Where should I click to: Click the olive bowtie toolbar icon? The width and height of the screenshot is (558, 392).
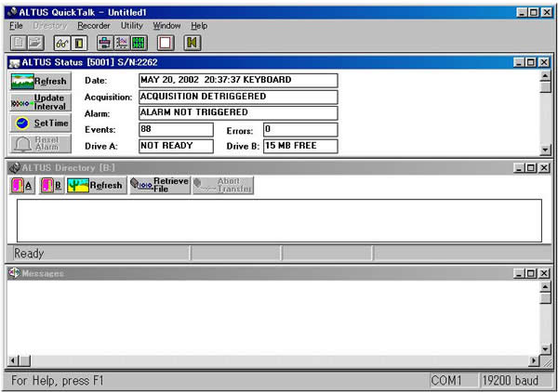193,43
